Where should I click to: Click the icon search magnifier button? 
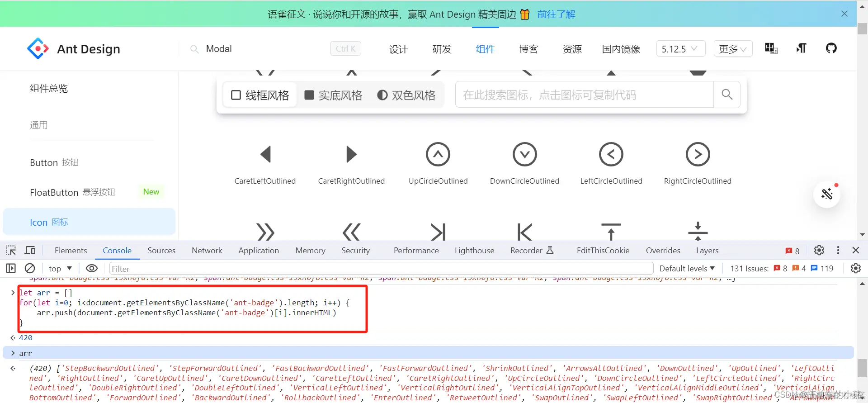727,95
